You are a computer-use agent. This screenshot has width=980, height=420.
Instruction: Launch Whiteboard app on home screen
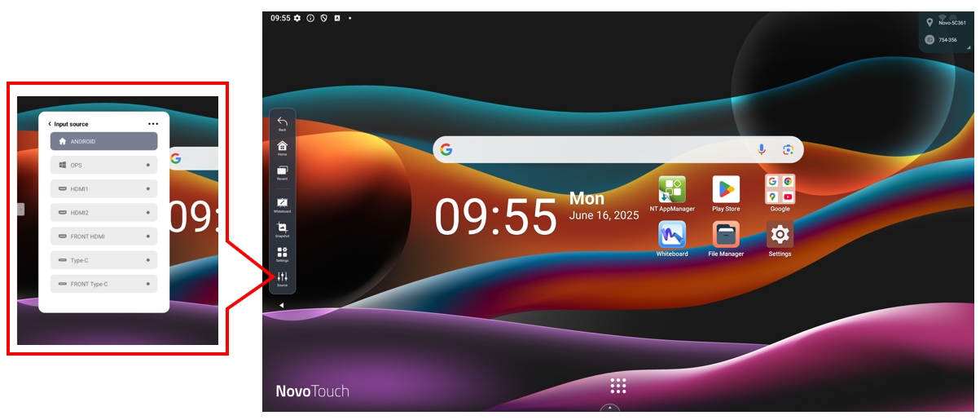point(672,239)
